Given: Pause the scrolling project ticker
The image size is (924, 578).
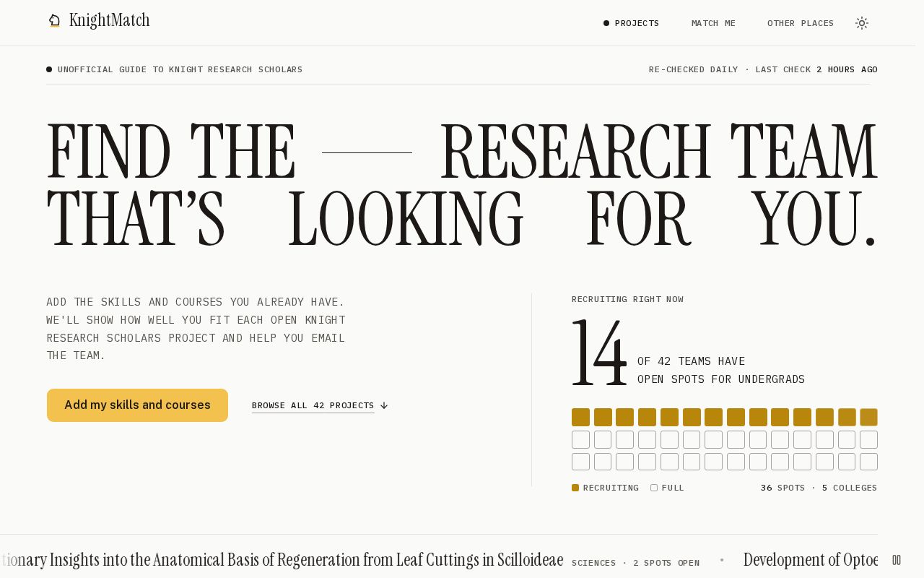Looking at the screenshot, I should pyautogui.click(x=897, y=560).
